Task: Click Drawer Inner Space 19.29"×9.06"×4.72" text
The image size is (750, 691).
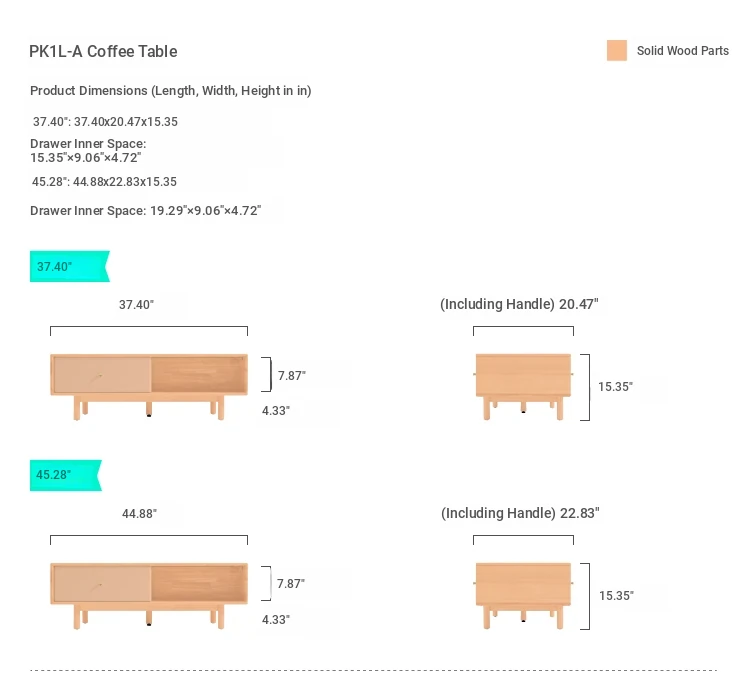Action: [x=145, y=211]
